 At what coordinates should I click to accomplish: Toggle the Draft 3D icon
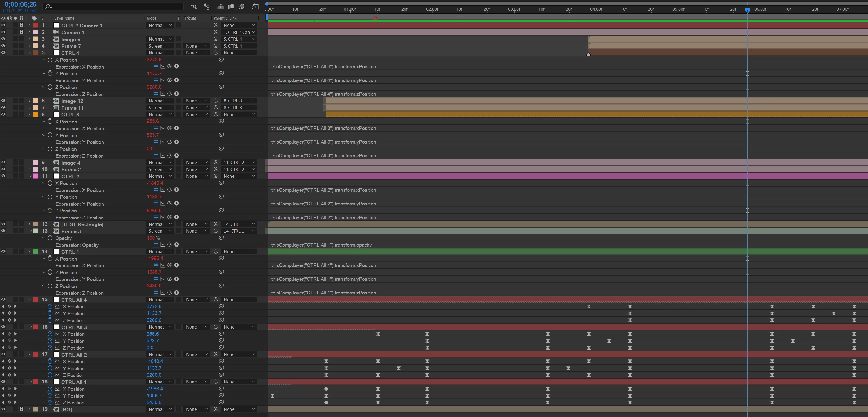[x=207, y=6]
